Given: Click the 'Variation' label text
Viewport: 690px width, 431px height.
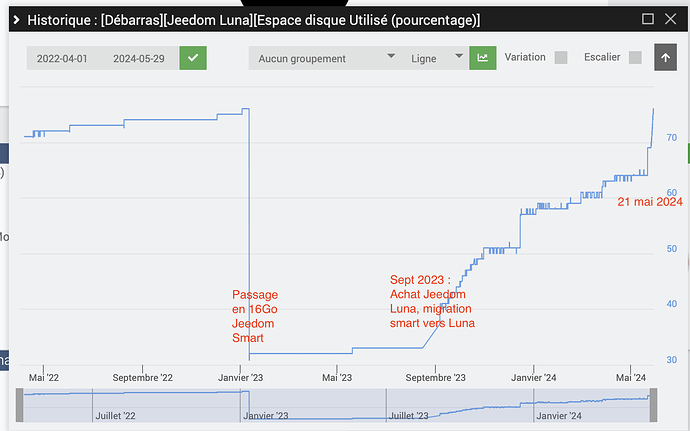Looking at the screenshot, I should click(x=525, y=57).
